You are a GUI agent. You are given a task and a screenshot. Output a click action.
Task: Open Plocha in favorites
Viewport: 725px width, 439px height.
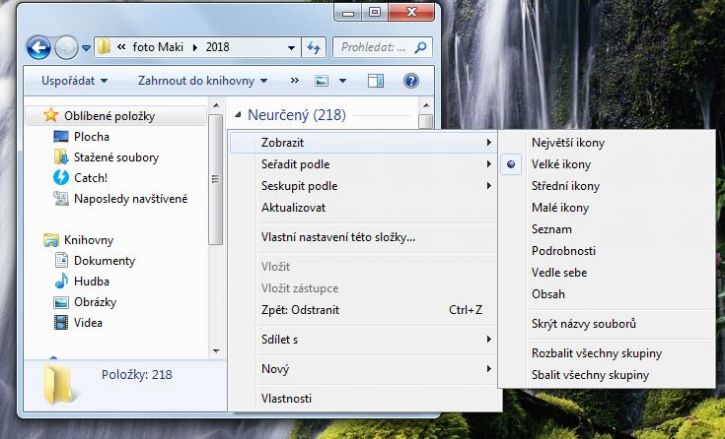92,137
